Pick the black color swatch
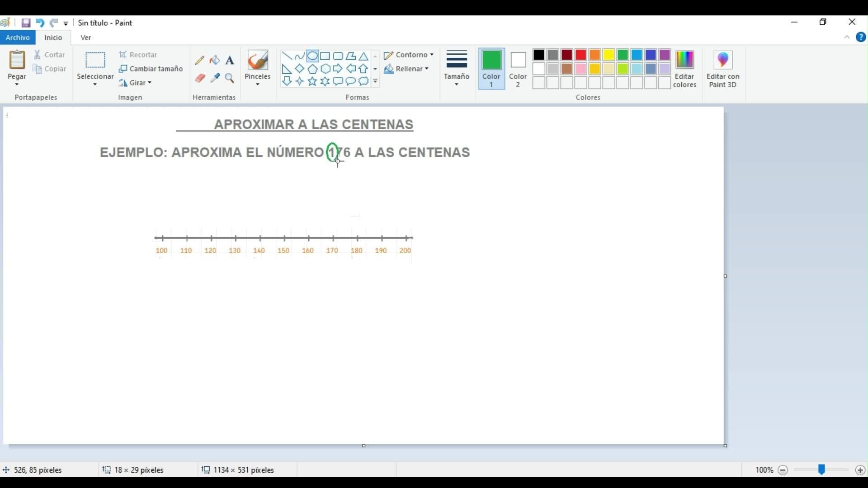Viewport: 868px width, 488px height. tap(538, 55)
